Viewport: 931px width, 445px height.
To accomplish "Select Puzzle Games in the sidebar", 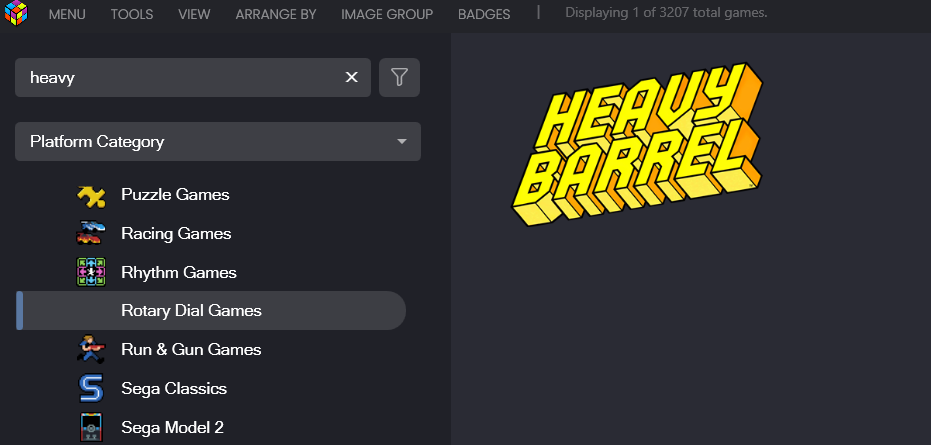I will (175, 194).
